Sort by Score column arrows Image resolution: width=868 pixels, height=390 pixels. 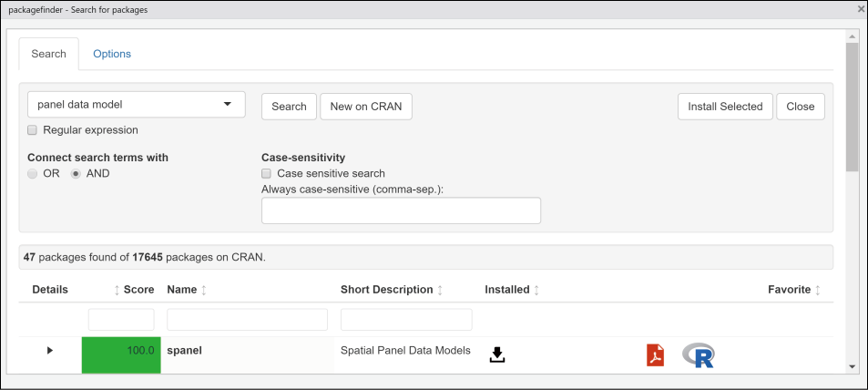click(x=117, y=290)
